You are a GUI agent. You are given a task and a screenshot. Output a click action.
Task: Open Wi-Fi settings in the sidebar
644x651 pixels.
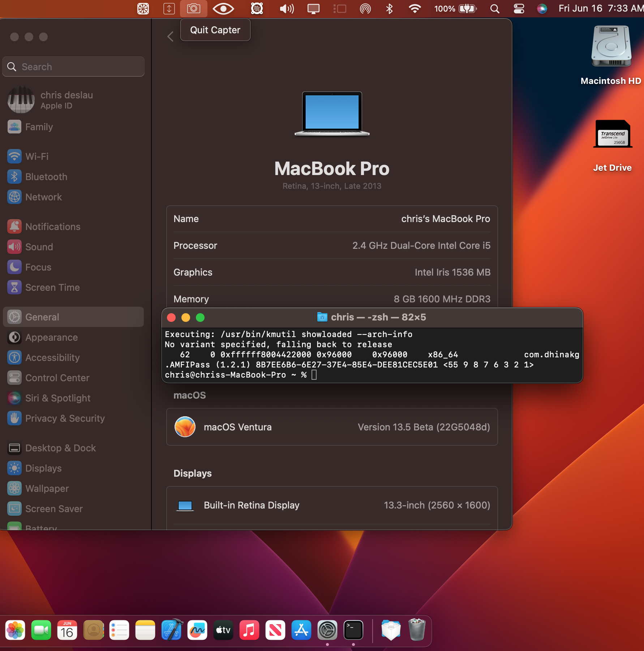click(37, 157)
